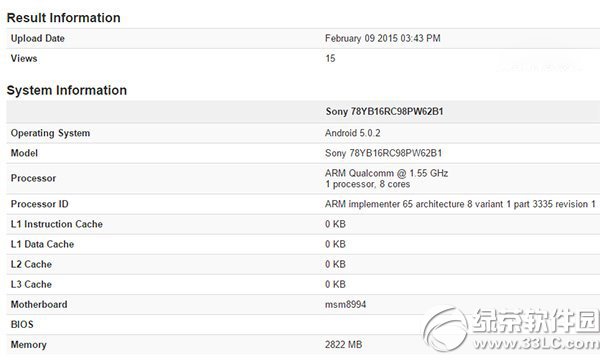Select the L1 Instruction Cache label
Image resolution: width=600 pixels, height=363 pixels.
pyautogui.click(x=57, y=224)
